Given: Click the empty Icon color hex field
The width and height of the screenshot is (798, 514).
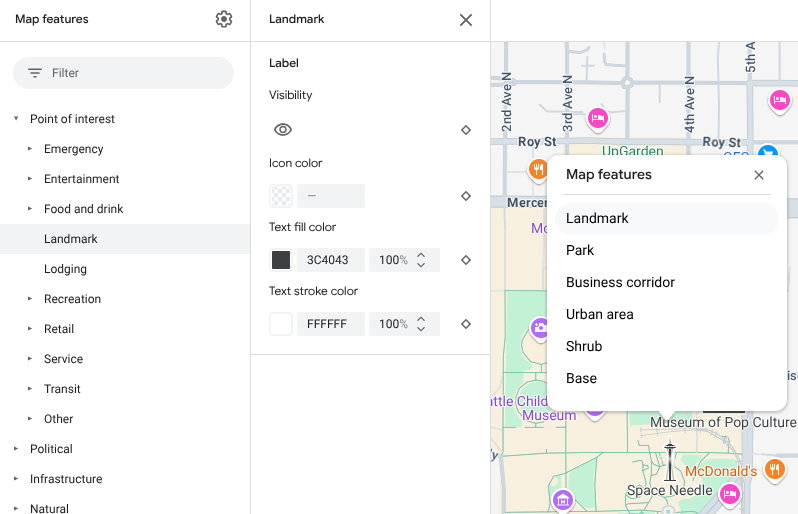Looking at the screenshot, I should click(x=331, y=196).
